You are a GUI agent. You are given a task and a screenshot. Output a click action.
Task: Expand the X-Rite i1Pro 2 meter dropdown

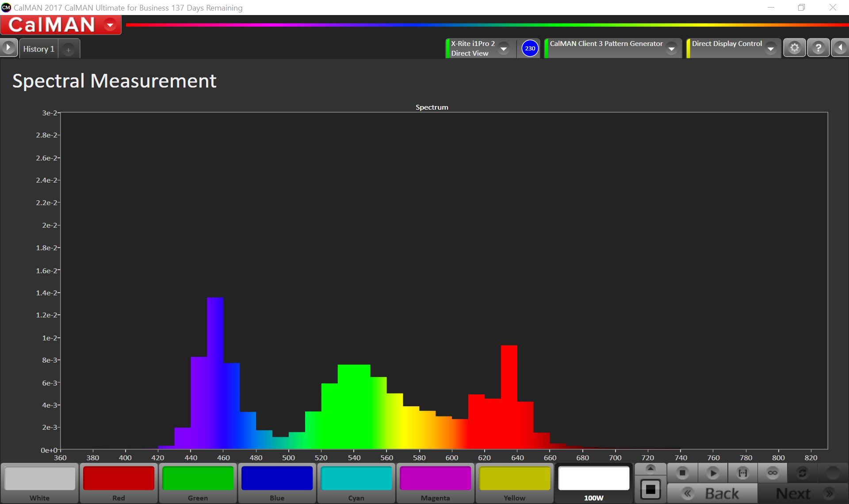[x=503, y=48]
